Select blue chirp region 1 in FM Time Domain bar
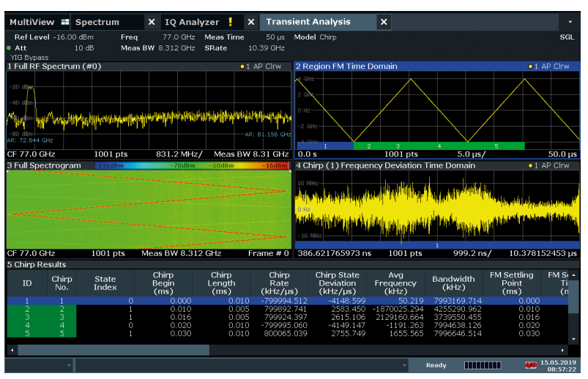Screen dimensions: 588x379 (325, 146)
